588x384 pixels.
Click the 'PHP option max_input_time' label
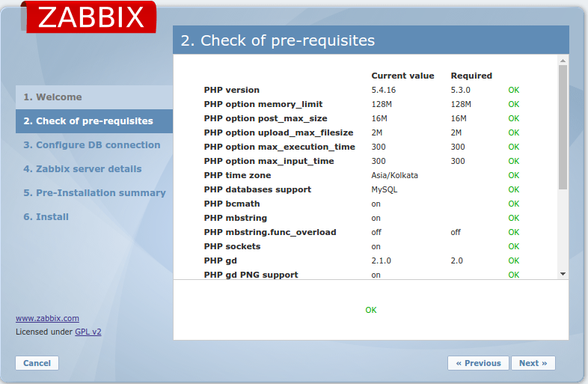click(x=269, y=162)
